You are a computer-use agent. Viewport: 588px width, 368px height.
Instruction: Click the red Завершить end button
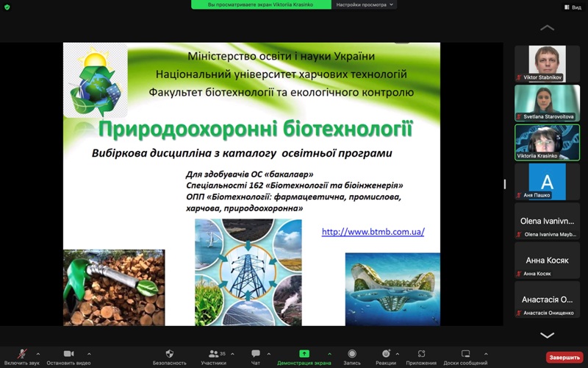[x=564, y=358]
